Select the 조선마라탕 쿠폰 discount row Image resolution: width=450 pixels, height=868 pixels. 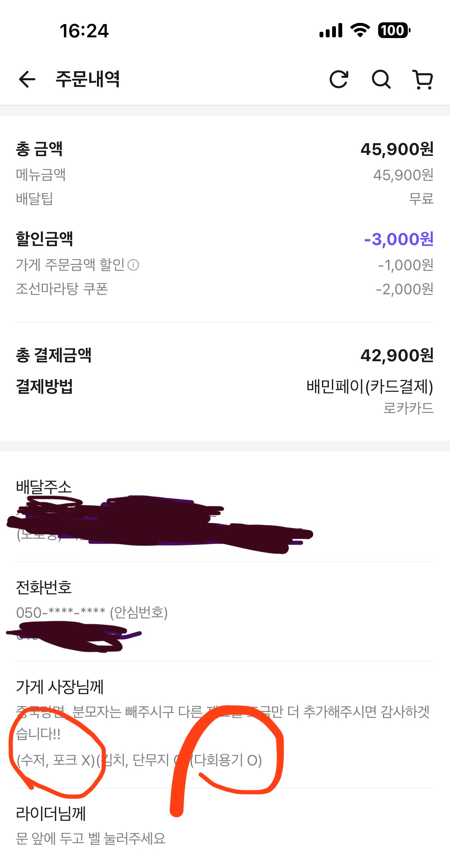(x=62, y=289)
